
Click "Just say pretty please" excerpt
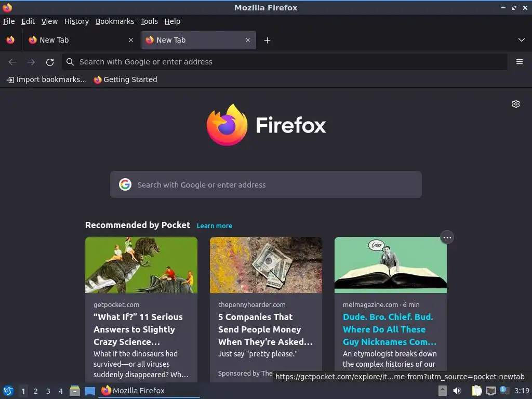click(x=258, y=354)
